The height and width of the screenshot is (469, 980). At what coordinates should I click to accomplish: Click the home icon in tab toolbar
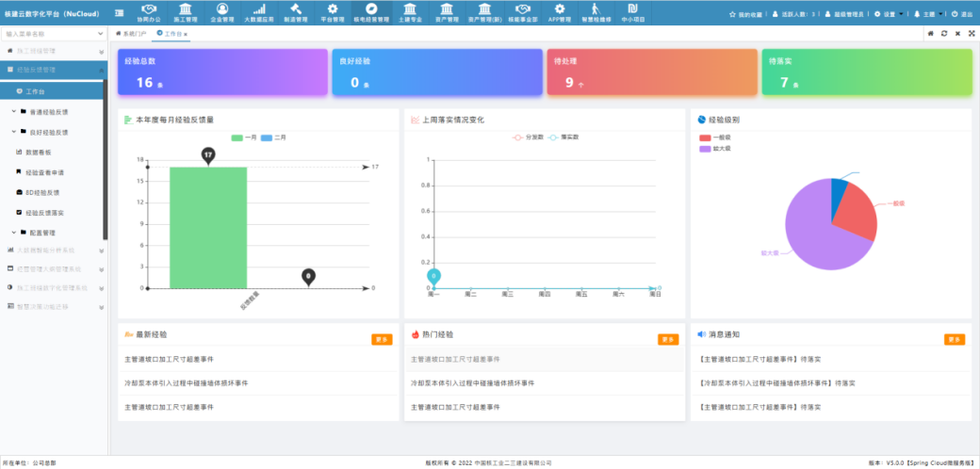coord(929,33)
